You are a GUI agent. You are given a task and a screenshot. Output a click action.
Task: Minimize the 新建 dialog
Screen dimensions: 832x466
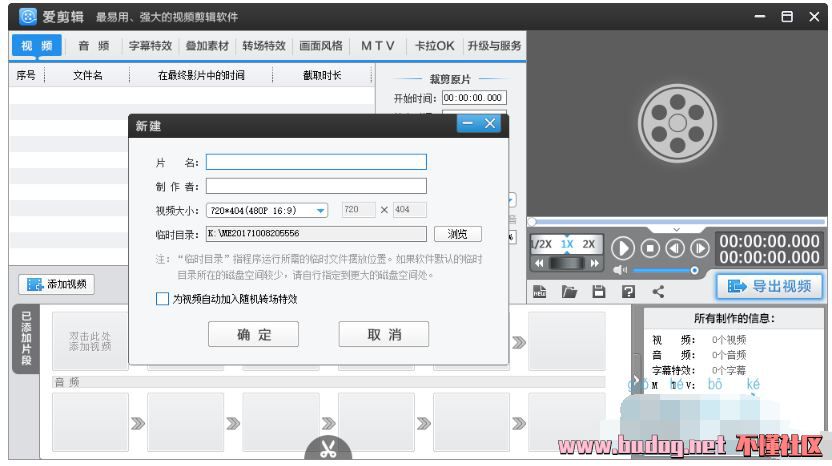(x=467, y=124)
